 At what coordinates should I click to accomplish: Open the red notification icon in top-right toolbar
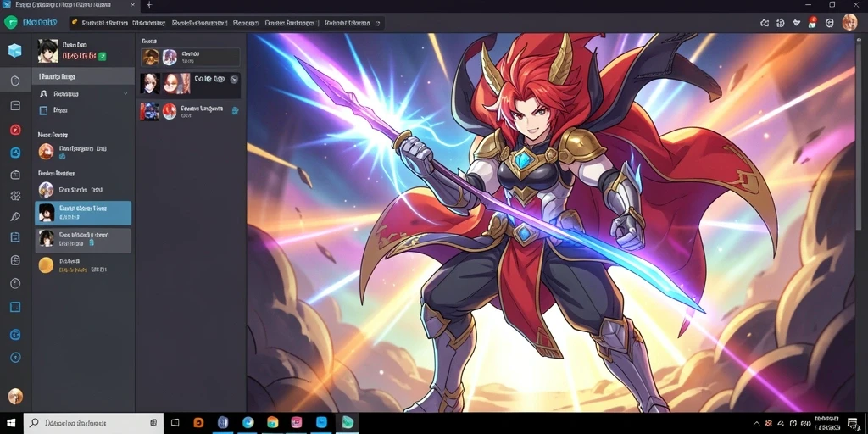(x=813, y=23)
